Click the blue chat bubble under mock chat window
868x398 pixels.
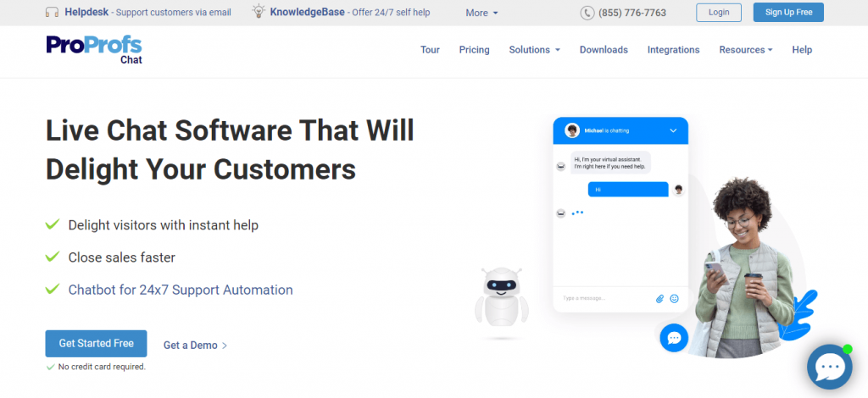[x=674, y=338]
